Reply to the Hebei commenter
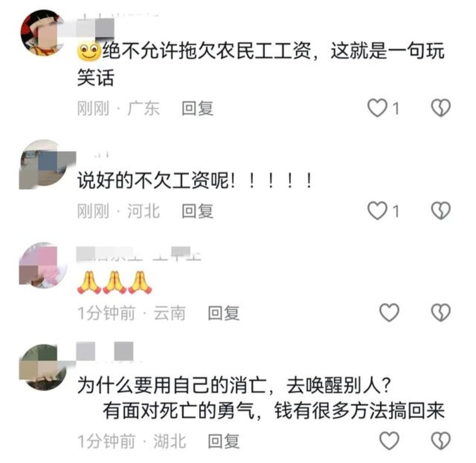The width and height of the screenshot is (476, 463). point(197,211)
